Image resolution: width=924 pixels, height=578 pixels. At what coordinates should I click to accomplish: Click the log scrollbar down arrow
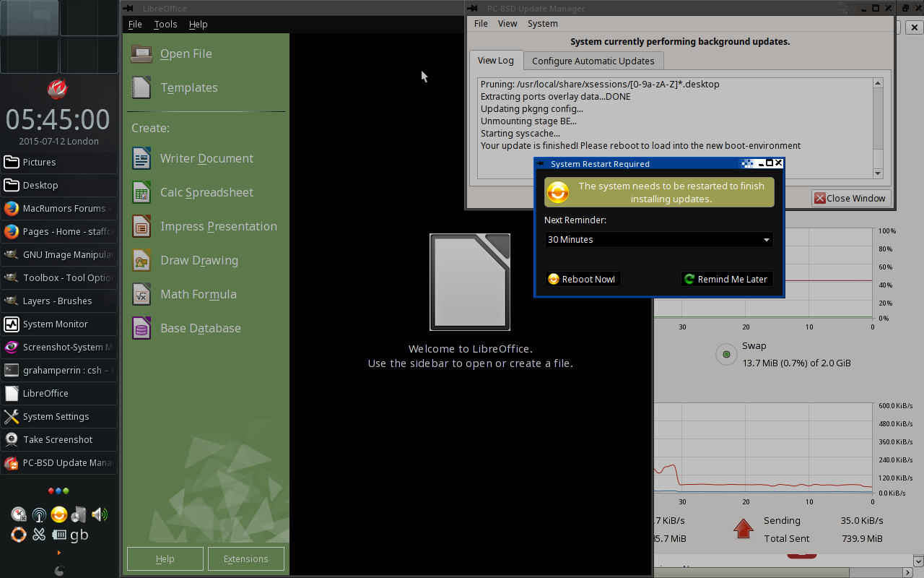pyautogui.click(x=878, y=173)
